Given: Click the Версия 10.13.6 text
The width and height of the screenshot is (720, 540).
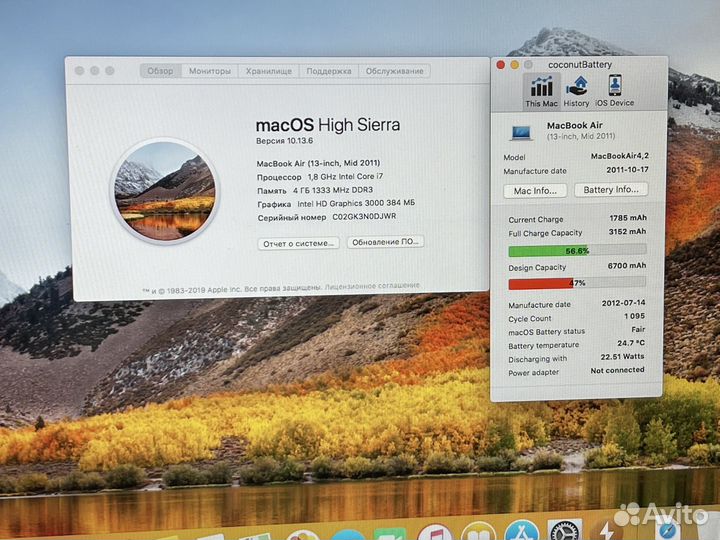Looking at the screenshot, I should point(284,141).
